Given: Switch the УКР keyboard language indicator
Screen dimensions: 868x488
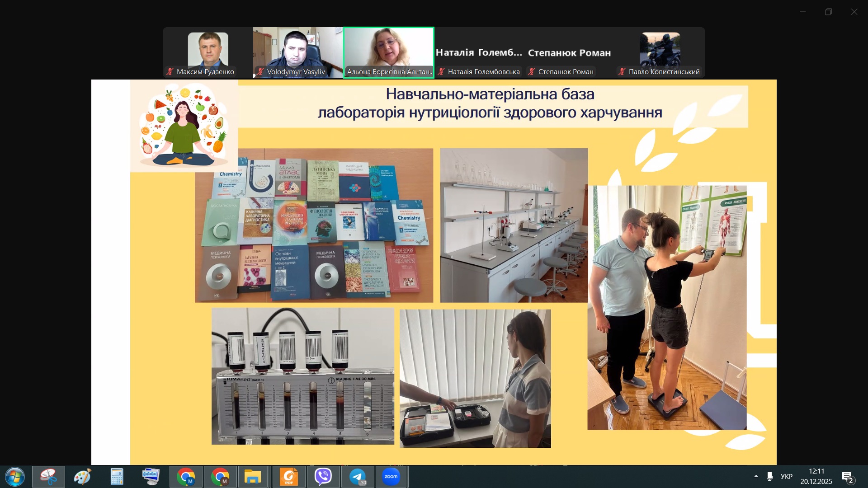Looking at the screenshot, I should (x=786, y=476).
